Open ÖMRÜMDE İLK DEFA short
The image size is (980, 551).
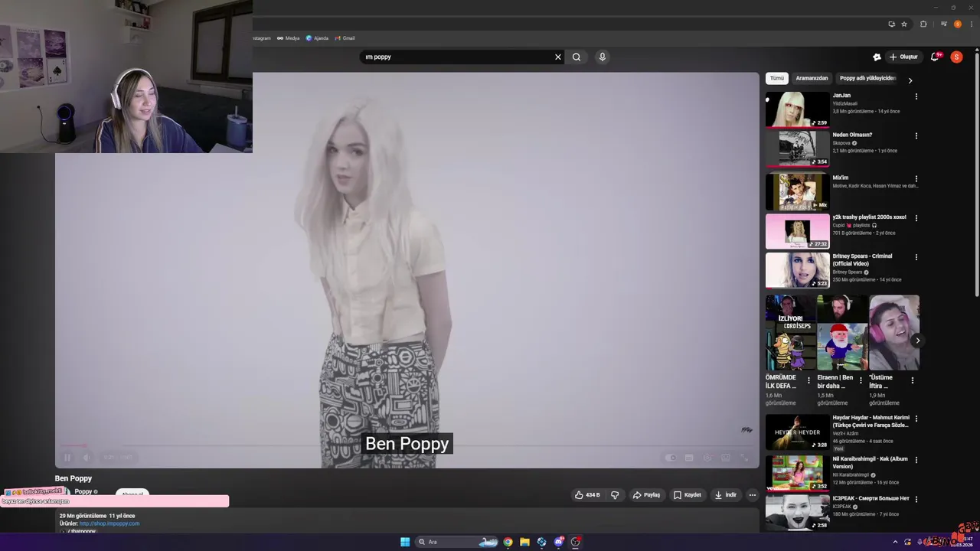790,333
